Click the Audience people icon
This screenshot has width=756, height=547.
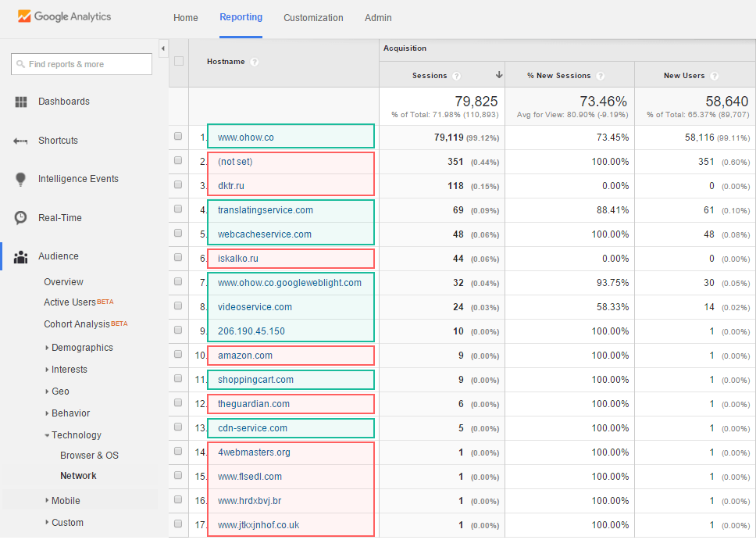tap(21, 256)
